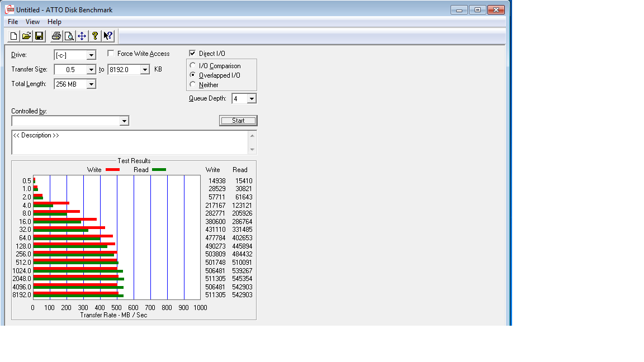Click read value 331485 in results
This screenshot has width=644, height=362.
[x=242, y=230]
